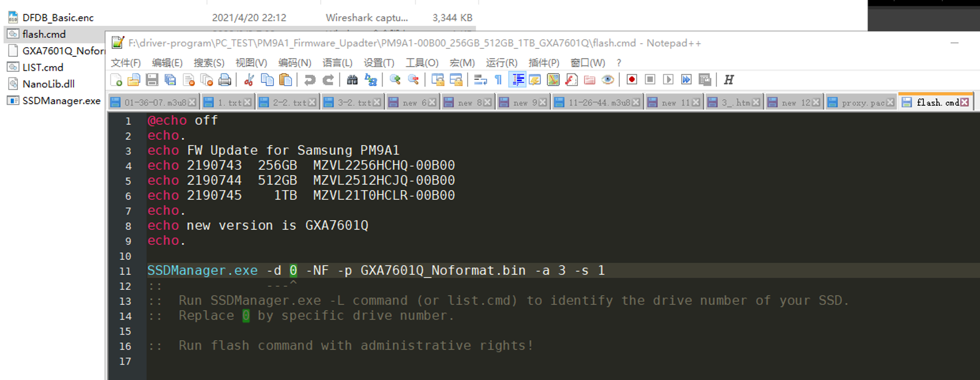The image size is (980, 380).
Task: Open Folder as Workspace icon
Action: point(589,80)
